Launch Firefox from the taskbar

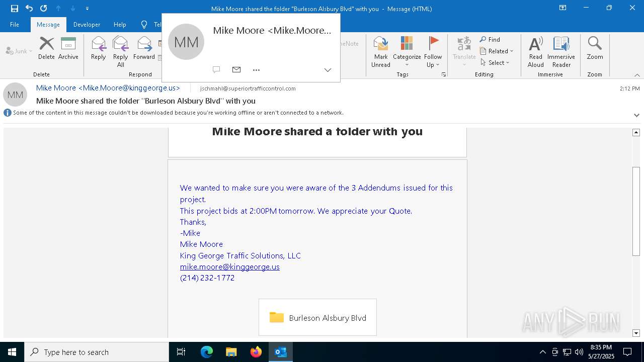click(256, 352)
